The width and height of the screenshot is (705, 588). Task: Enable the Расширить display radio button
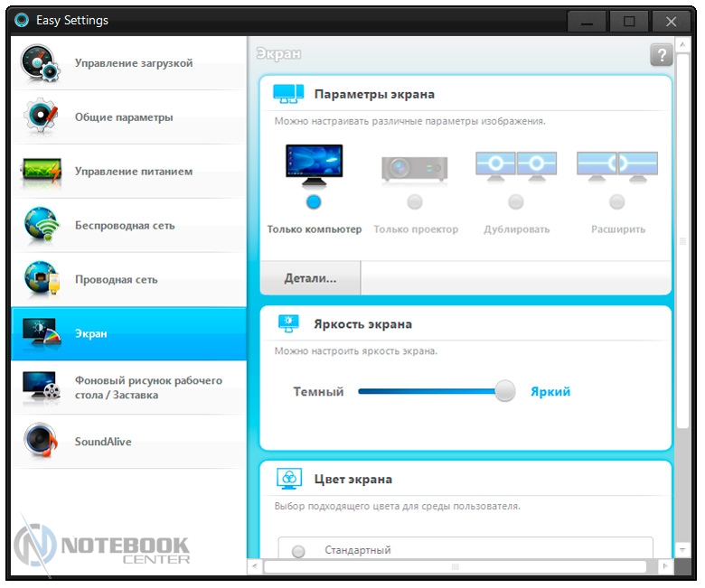(x=617, y=201)
